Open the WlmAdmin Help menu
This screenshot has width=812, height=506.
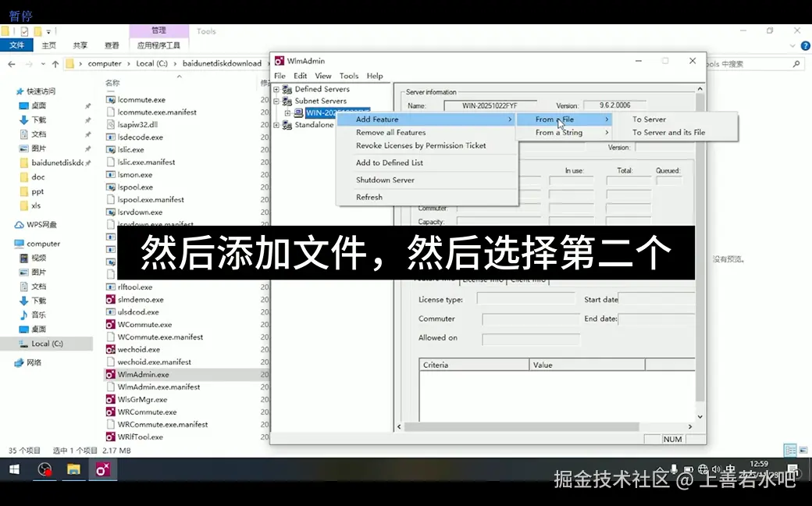[375, 76]
